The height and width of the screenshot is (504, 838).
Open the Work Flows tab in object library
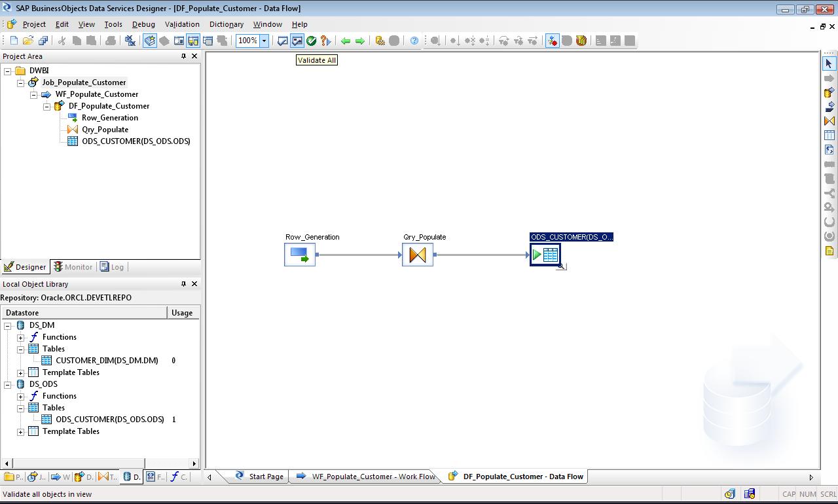60,477
